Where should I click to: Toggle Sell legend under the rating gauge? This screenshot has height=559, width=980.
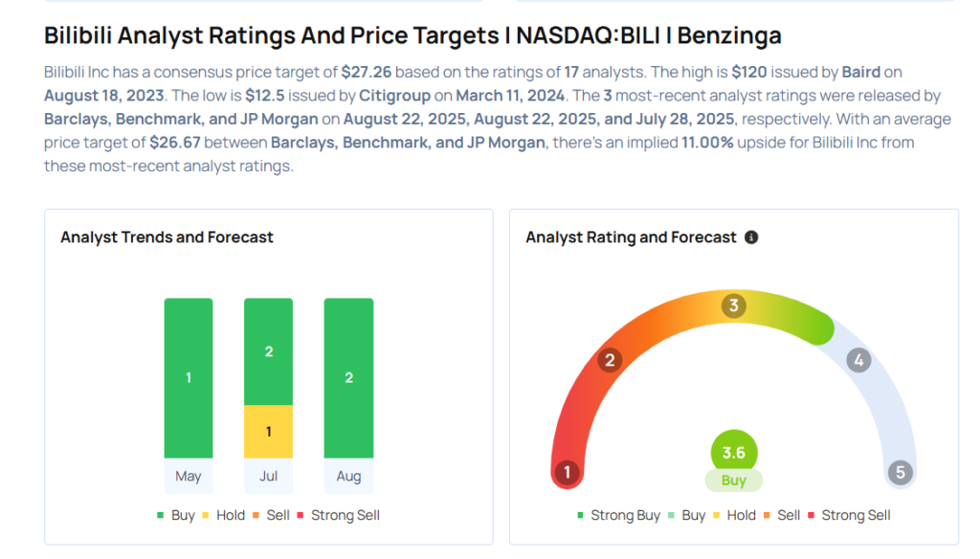pyautogui.click(x=781, y=515)
